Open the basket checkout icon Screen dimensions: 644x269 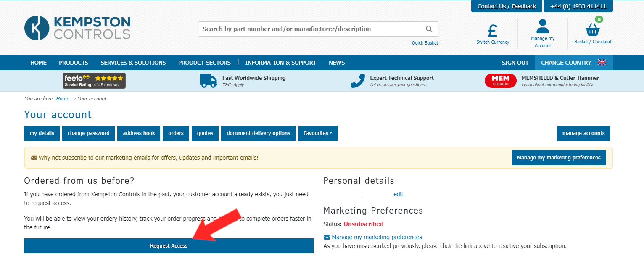click(x=593, y=29)
